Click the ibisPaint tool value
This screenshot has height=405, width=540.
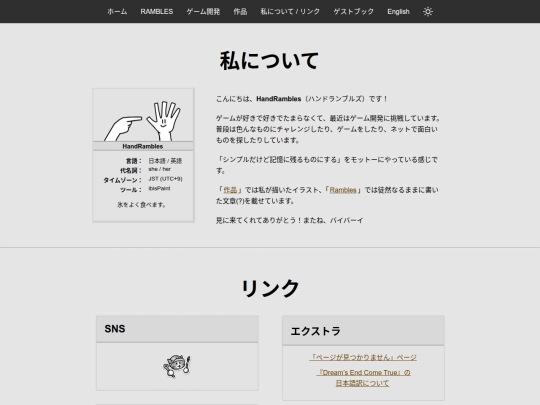tap(159, 188)
